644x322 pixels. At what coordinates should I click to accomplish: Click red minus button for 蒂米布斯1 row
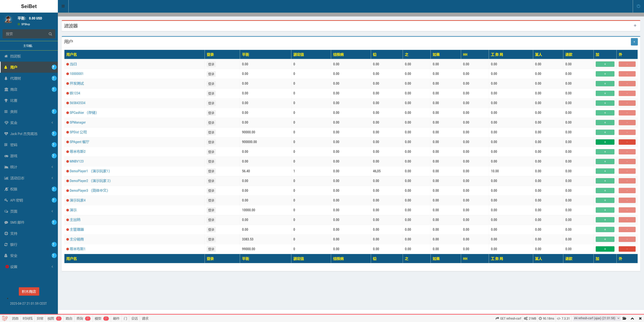point(627,249)
